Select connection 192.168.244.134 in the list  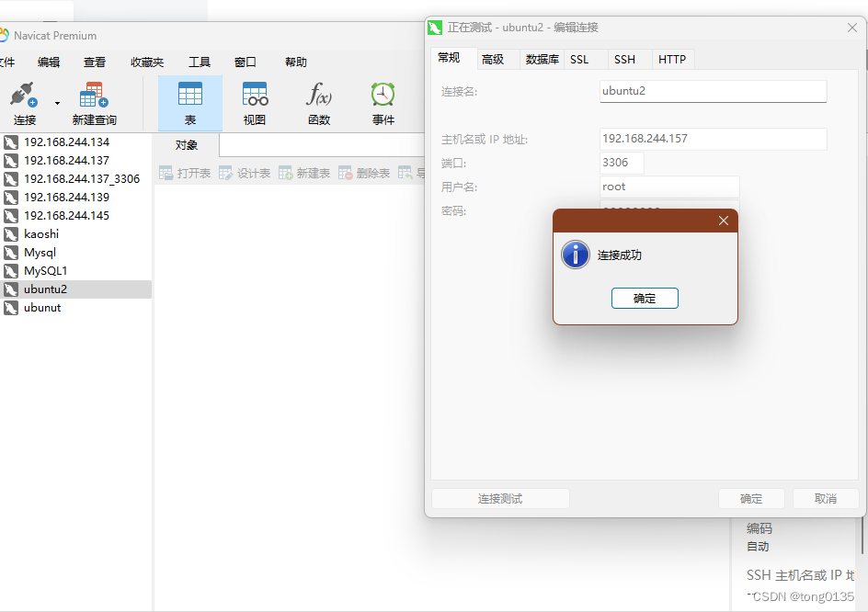(75, 142)
